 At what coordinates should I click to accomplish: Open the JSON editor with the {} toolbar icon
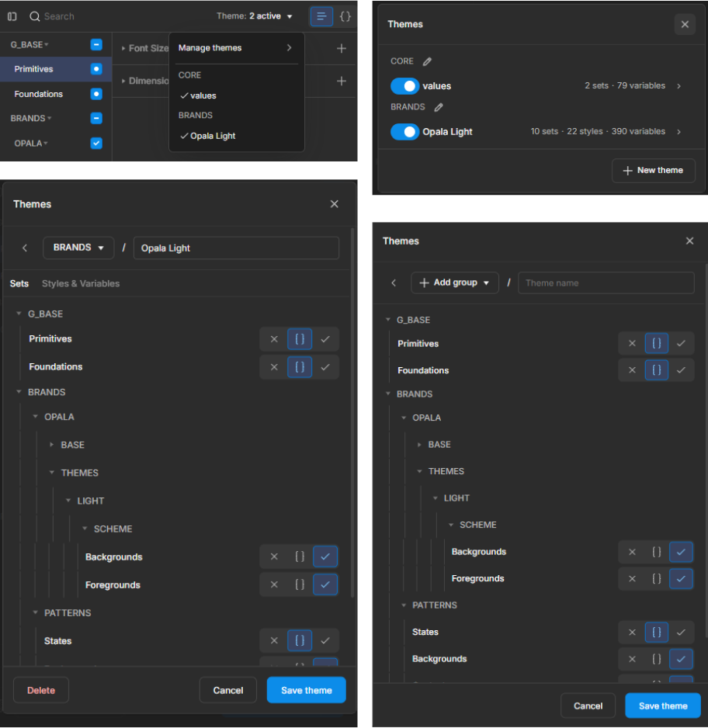tap(345, 16)
